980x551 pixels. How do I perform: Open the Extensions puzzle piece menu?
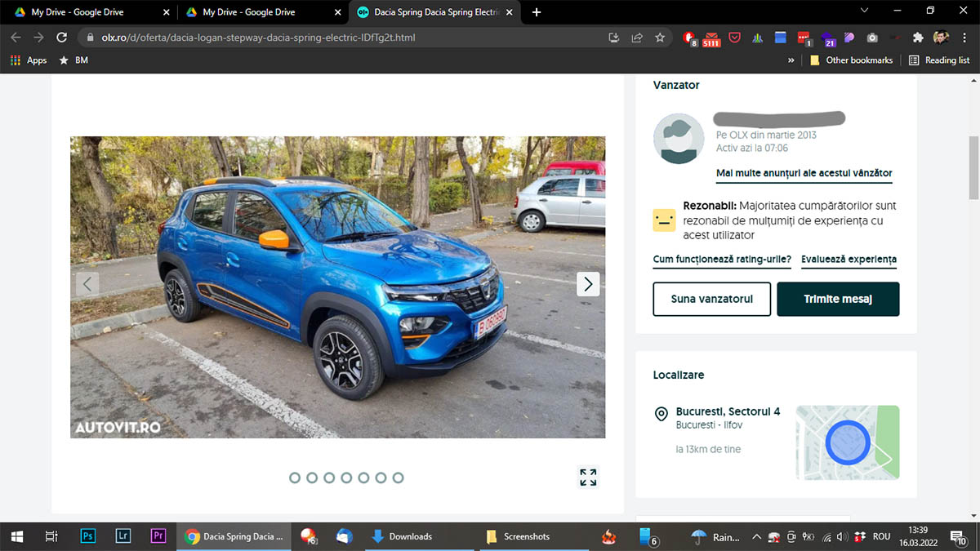point(918,38)
